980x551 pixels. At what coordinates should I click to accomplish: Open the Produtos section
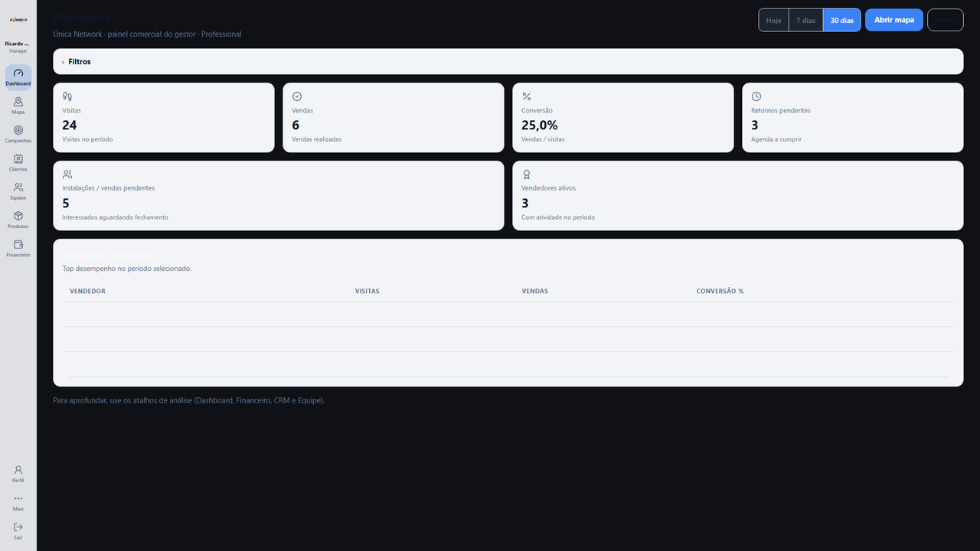(18, 220)
